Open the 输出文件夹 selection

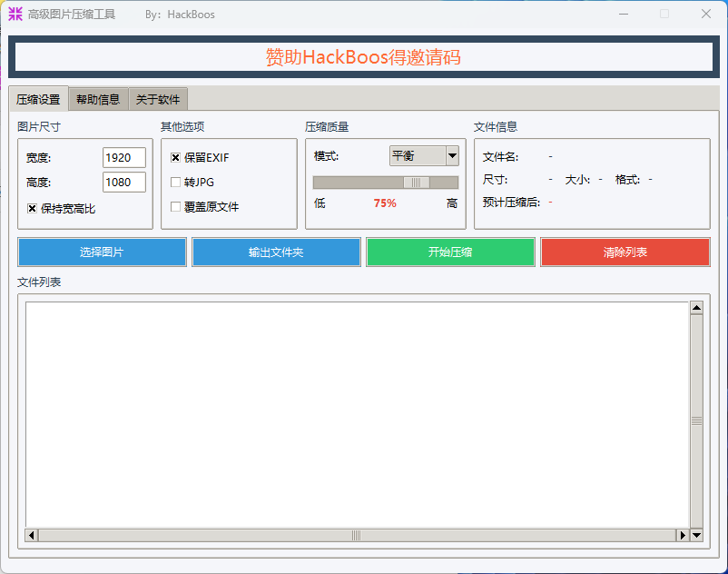click(276, 252)
